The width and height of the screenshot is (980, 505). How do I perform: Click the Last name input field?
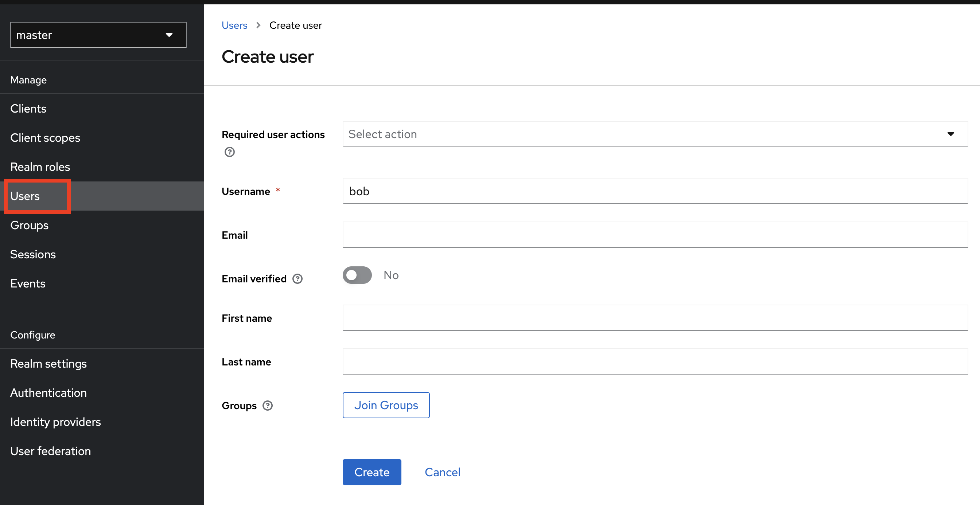(654, 361)
